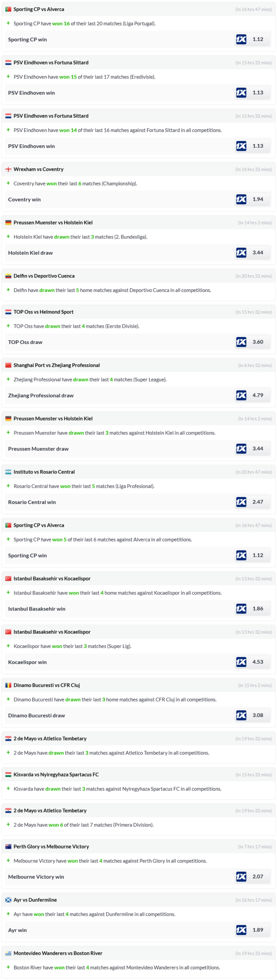Click the 1X bookmaker logo in Rosario Central win row

pos(241,502)
